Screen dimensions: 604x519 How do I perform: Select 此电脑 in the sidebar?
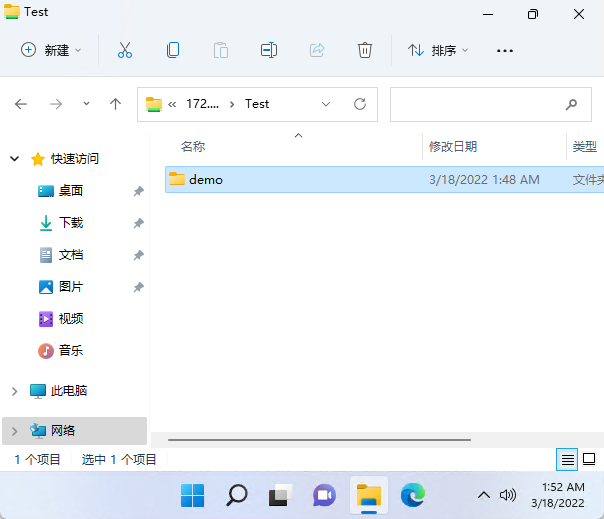(69, 391)
